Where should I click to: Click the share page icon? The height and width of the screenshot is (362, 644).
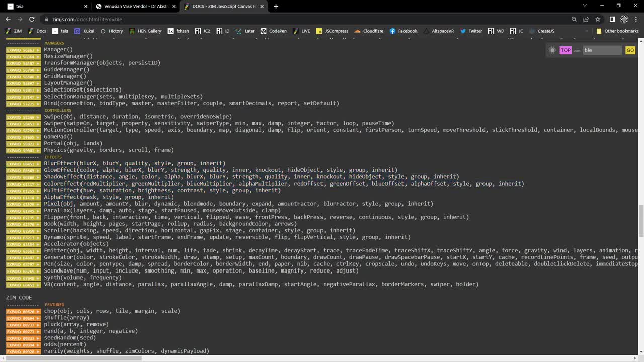[x=586, y=19]
